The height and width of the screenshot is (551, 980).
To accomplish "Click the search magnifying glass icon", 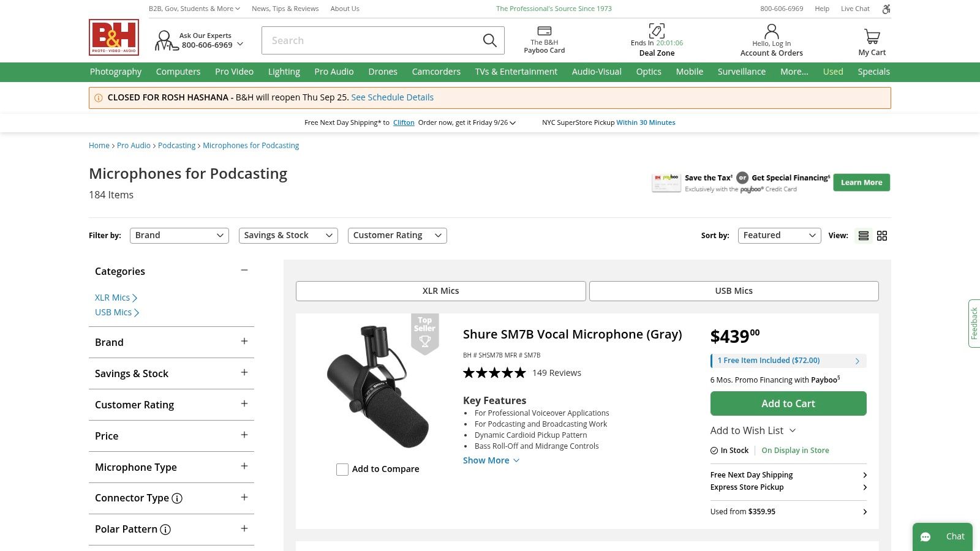I will click(489, 40).
